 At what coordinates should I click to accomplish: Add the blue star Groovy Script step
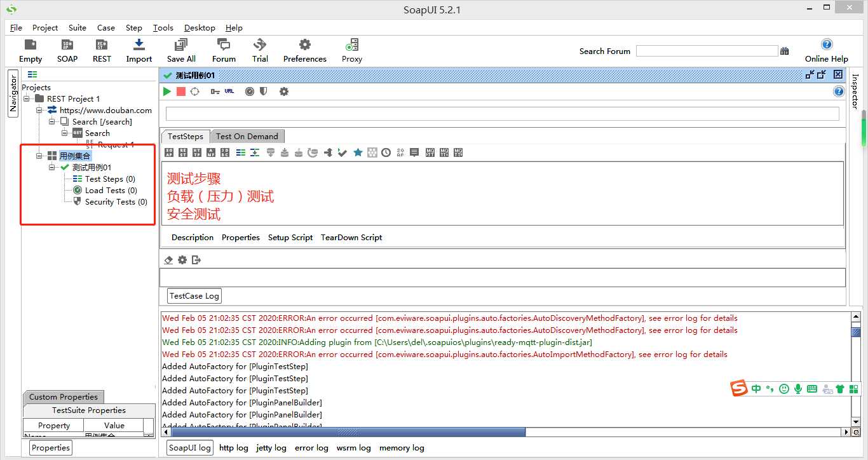358,152
